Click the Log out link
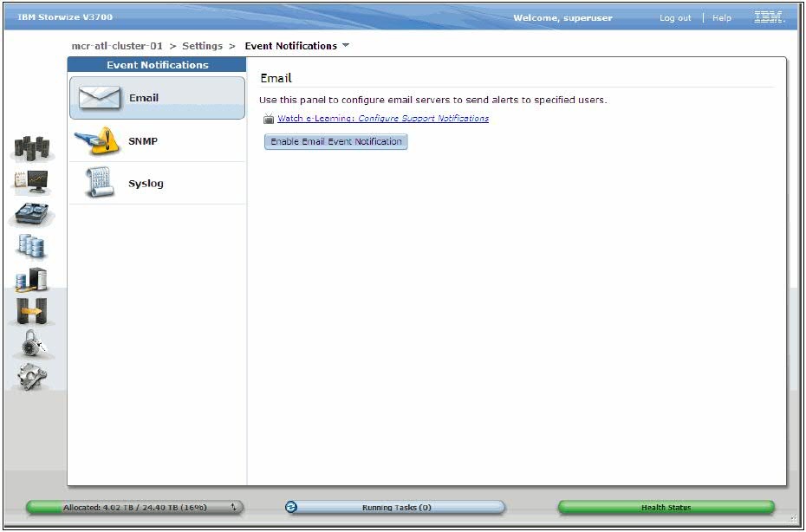The width and height of the screenshot is (806, 532). (675, 17)
